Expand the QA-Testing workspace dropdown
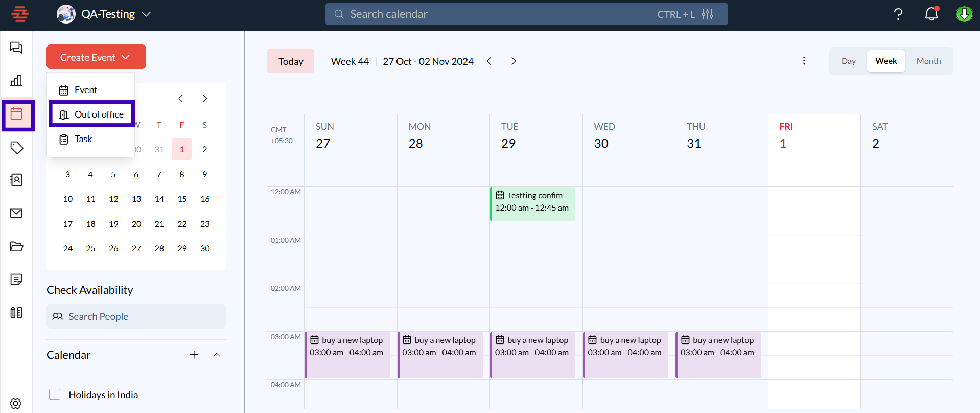Viewport: 980px width, 413px height. pyautogui.click(x=146, y=14)
